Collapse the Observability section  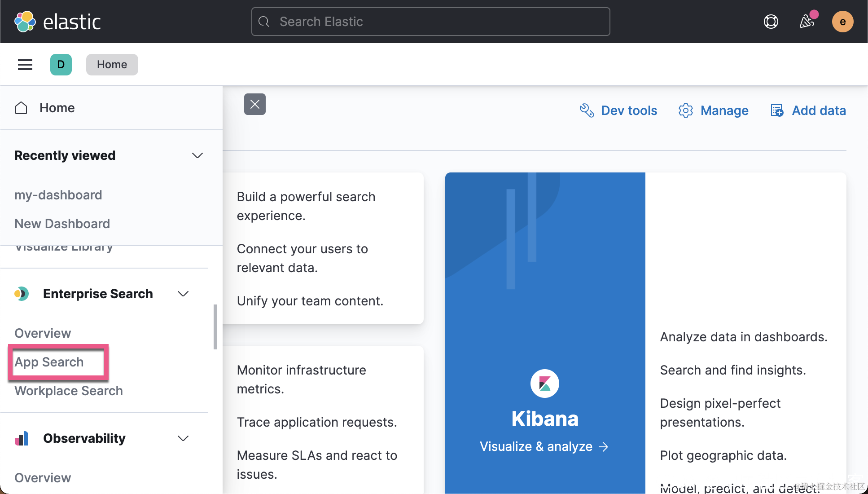[x=183, y=438]
